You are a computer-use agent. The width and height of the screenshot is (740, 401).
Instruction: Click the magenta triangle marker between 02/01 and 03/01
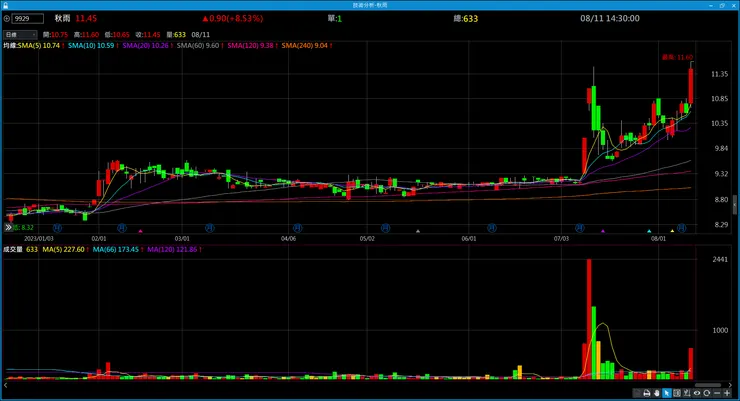[x=141, y=231]
